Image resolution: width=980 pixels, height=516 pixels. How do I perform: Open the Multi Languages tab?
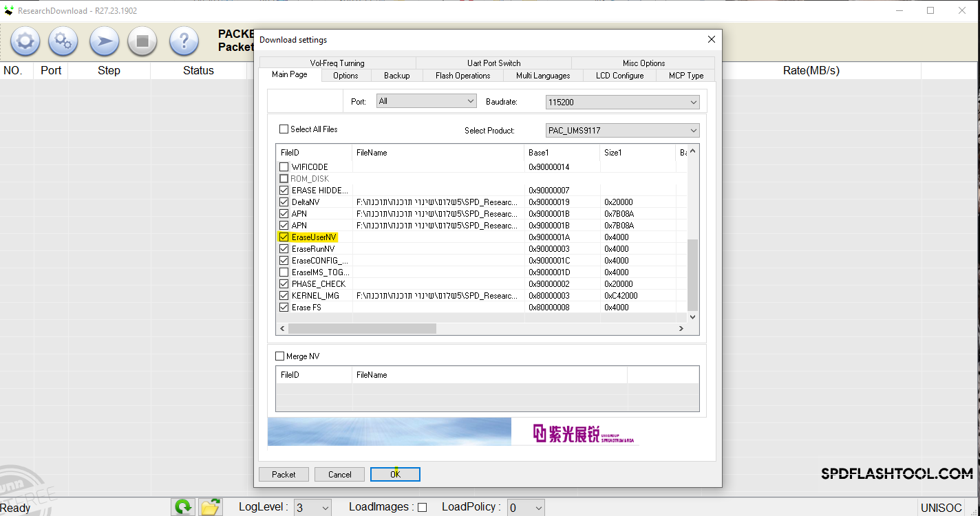tap(543, 76)
